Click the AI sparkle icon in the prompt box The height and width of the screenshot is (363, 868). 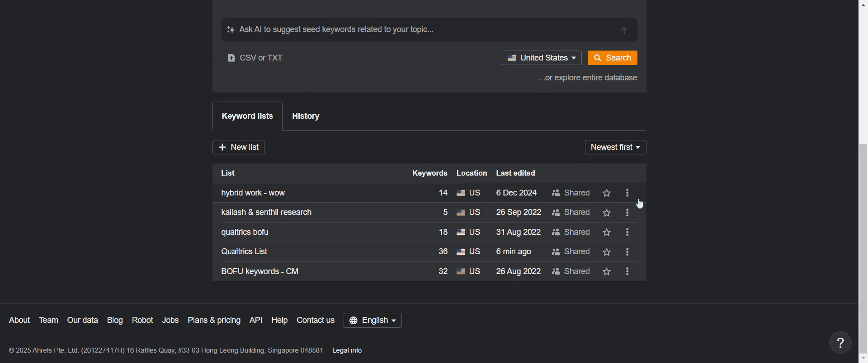pyautogui.click(x=231, y=30)
